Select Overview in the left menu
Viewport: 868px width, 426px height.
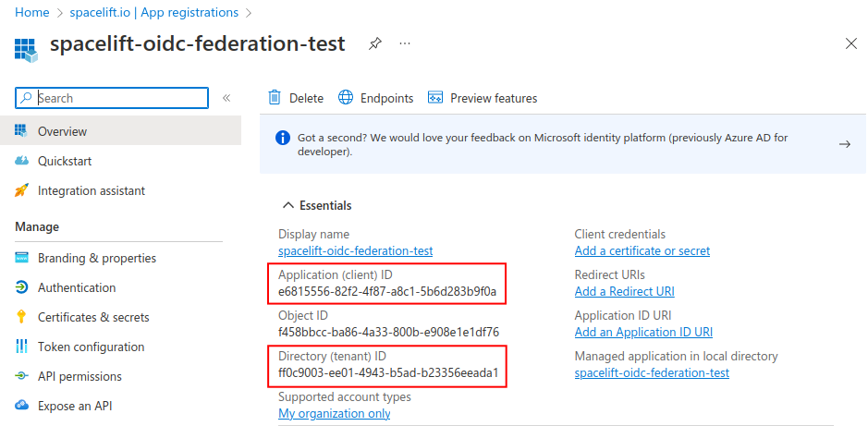click(x=62, y=131)
